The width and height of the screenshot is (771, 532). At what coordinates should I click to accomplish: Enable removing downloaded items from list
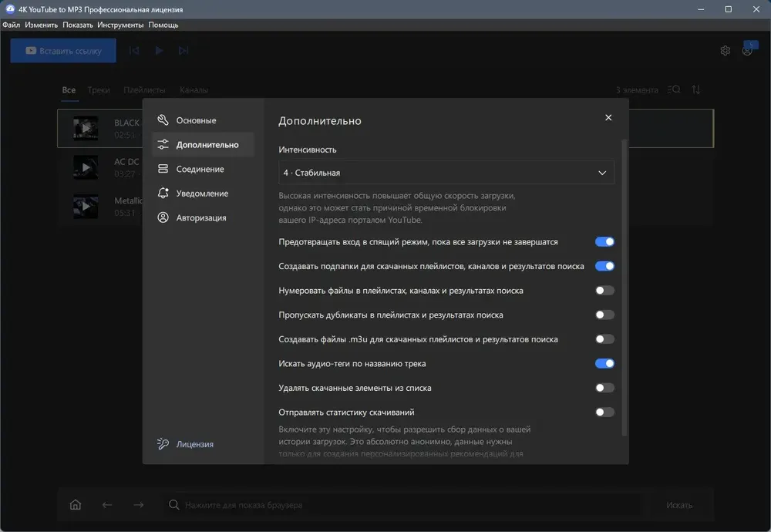coord(604,388)
